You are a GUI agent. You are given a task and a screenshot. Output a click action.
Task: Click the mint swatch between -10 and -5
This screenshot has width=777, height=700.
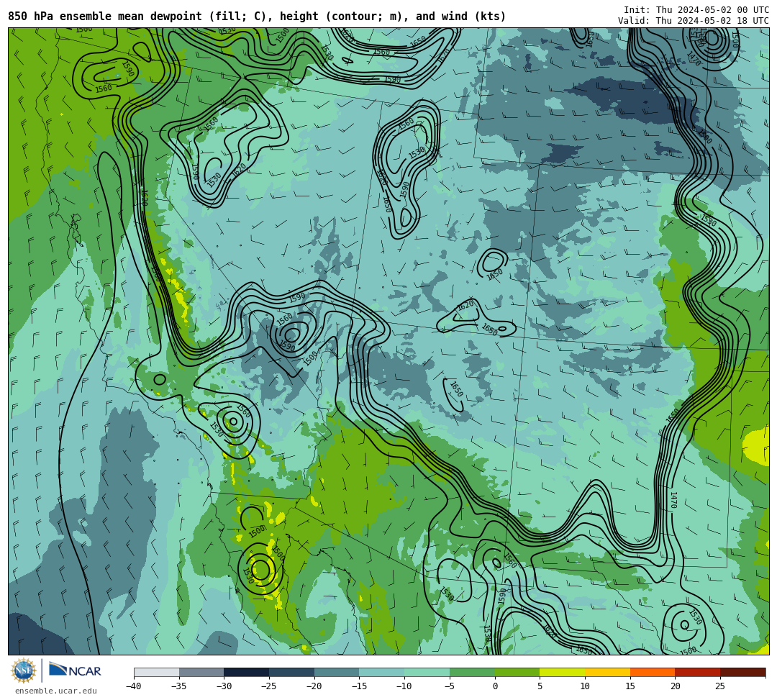coord(427,672)
